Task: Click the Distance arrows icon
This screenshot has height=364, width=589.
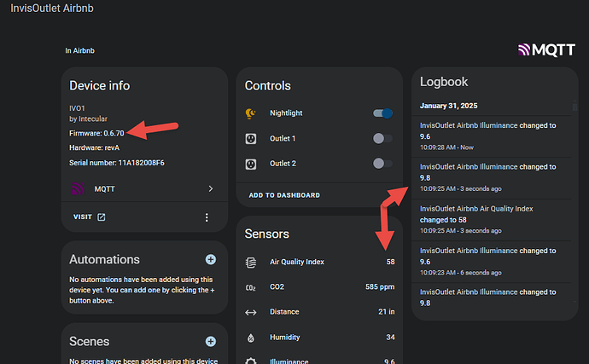Action: [251, 312]
